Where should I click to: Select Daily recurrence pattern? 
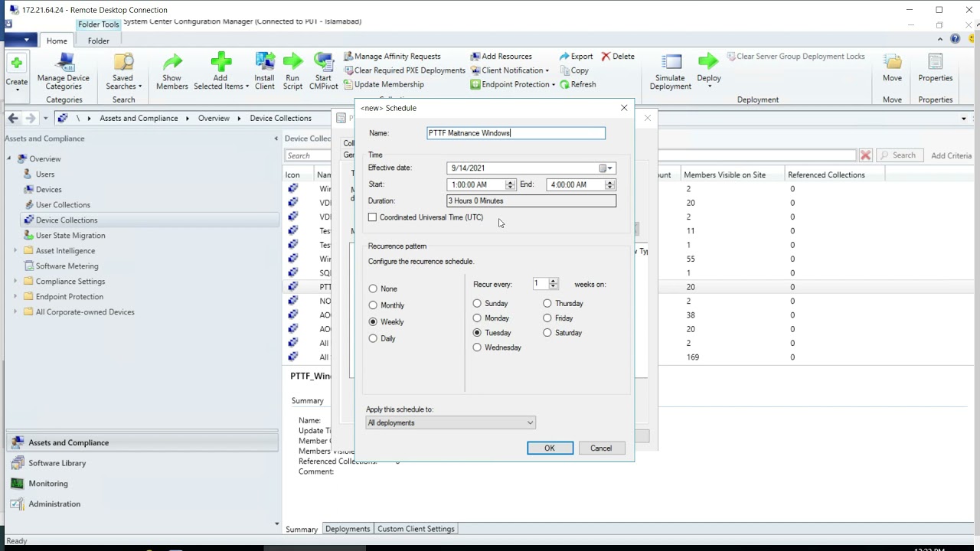click(374, 338)
